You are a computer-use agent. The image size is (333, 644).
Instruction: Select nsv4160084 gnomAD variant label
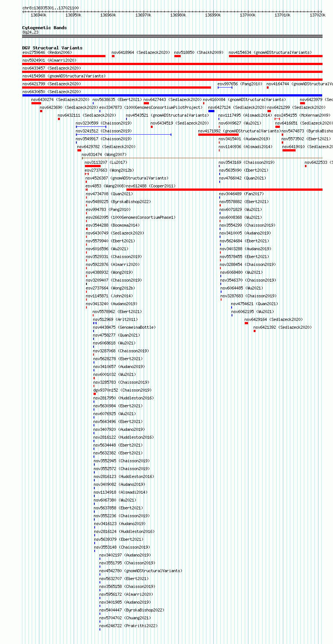244,100
